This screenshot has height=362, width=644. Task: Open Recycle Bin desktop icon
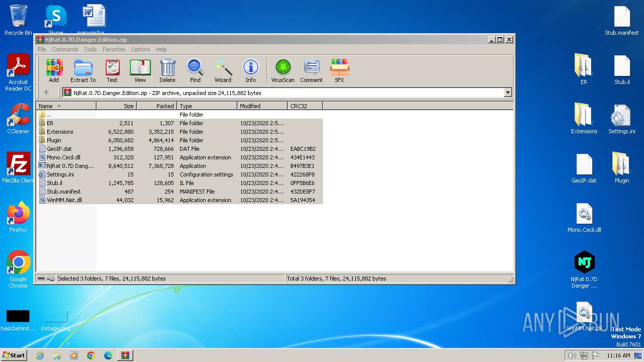pos(18,20)
